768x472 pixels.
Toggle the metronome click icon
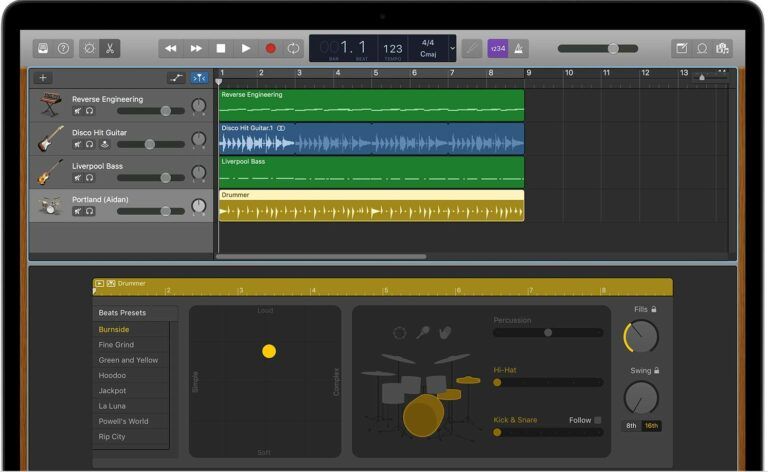pyautogui.click(x=518, y=48)
